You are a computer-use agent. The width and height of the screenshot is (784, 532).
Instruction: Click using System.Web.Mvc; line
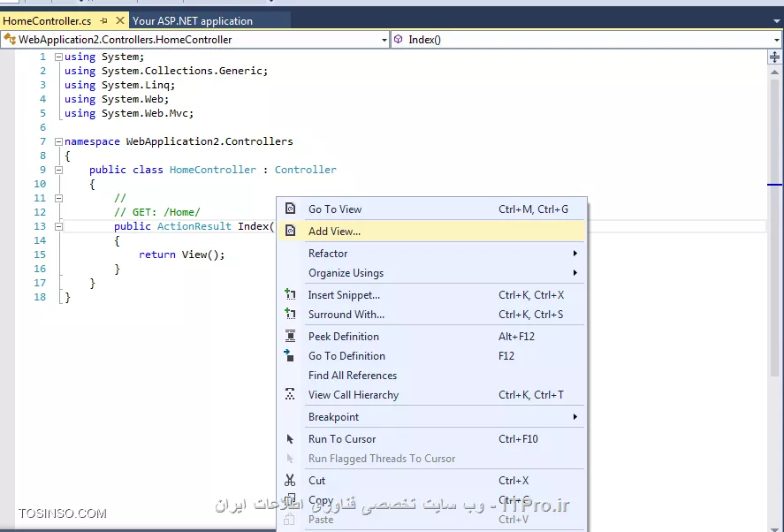128,113
